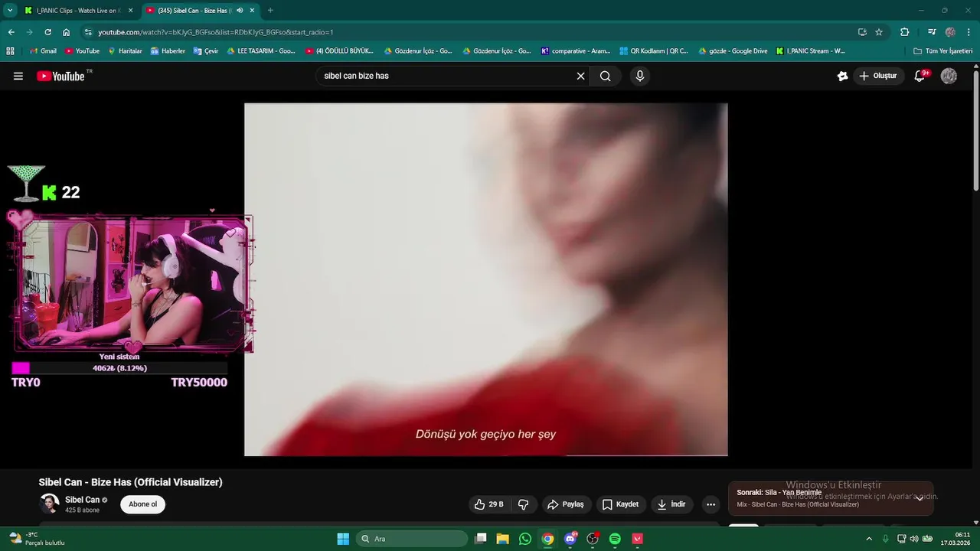Viewport: 980px width, 551px height.
Task: Start voice search with the microphone
Action: [640, 76]
